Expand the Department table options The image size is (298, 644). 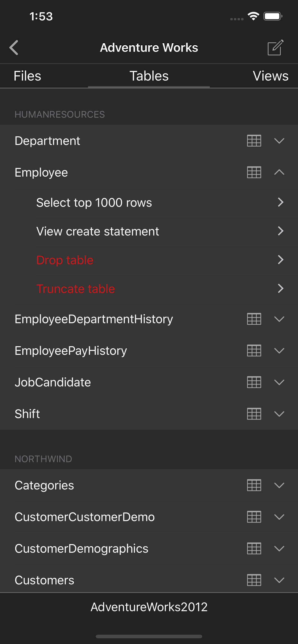coord(279,141)
